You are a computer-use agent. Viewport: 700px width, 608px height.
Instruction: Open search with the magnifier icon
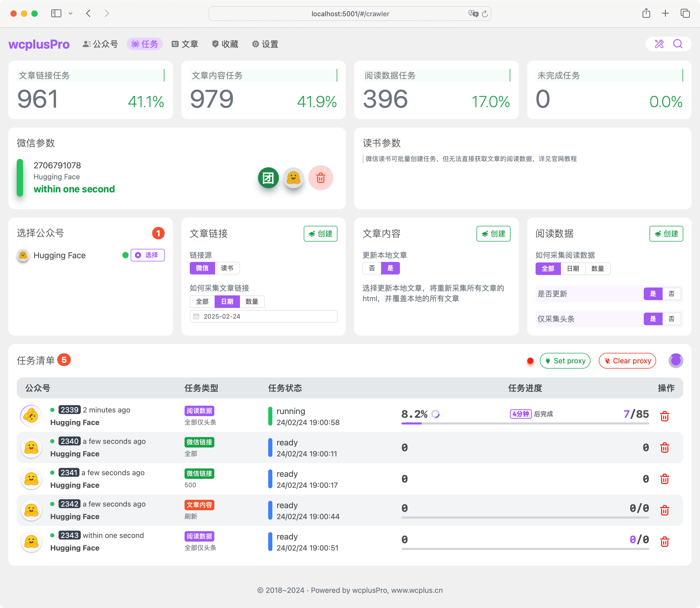coord(678,44)
